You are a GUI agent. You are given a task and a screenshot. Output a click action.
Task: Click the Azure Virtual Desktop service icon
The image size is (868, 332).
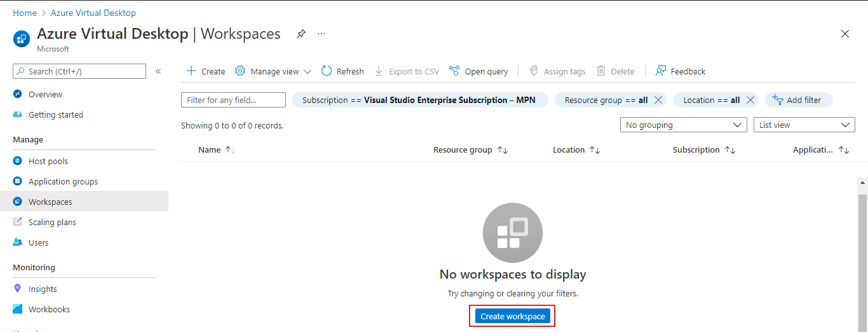[x=22, y=38]
